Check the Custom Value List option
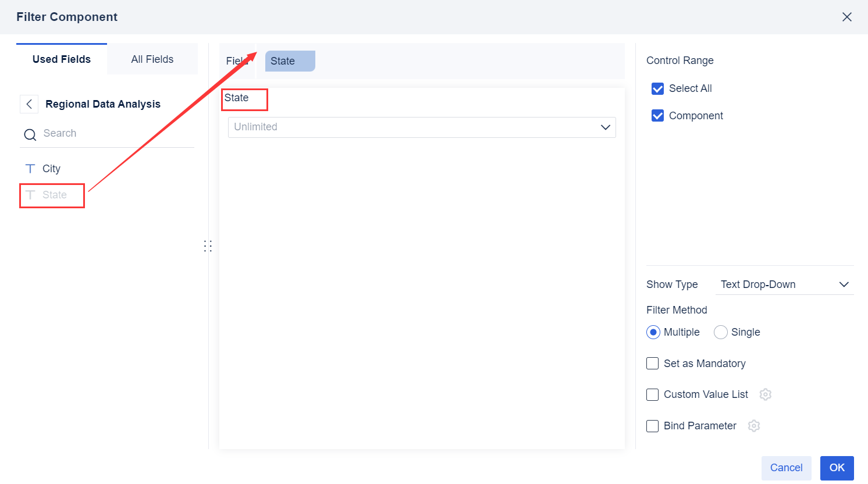Viewport: 868px width, 484px height. click(653, 394)
